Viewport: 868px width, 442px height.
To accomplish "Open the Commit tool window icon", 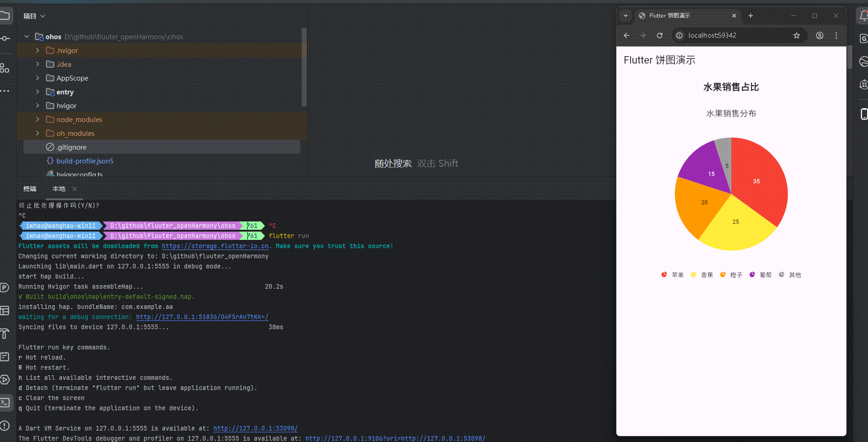I will pos(5,38).
